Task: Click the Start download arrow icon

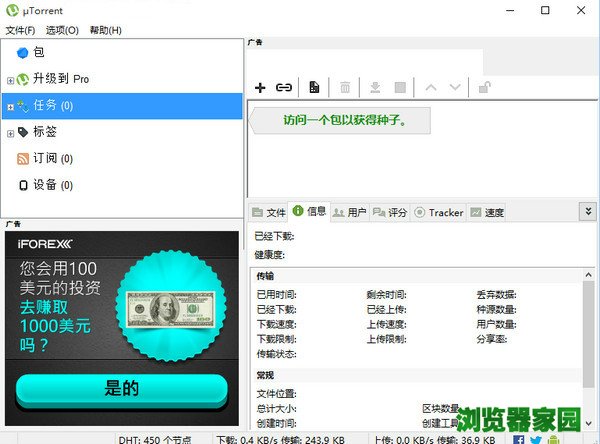Action: click(x=375, y=88)
